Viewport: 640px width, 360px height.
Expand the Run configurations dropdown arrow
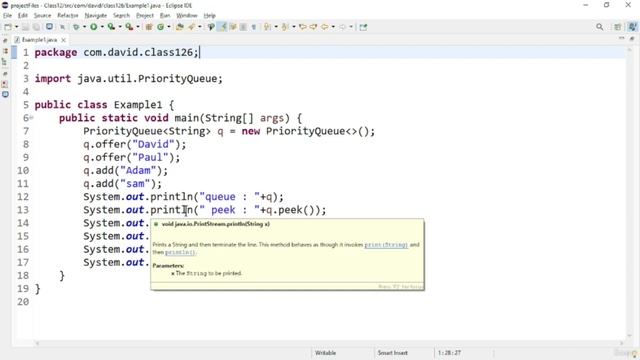(x=102, y=27)
